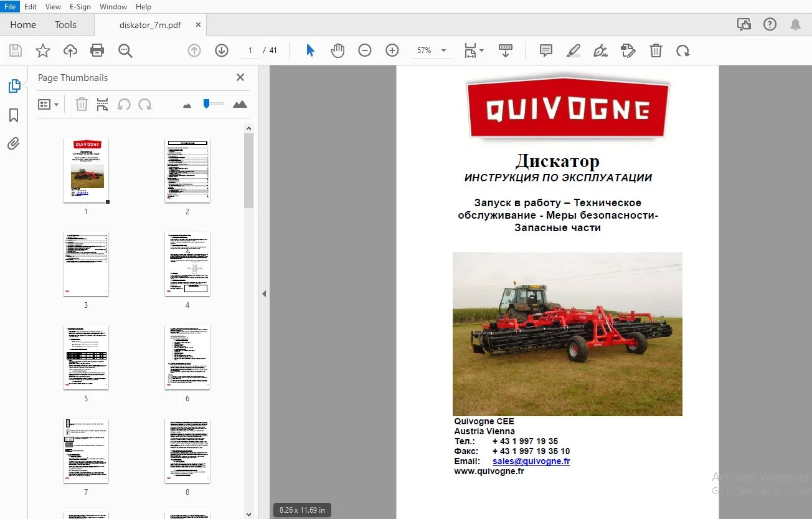Select page 6 thumbnail
This screenshot has width=812, height=519.
(x=187, y=357)
